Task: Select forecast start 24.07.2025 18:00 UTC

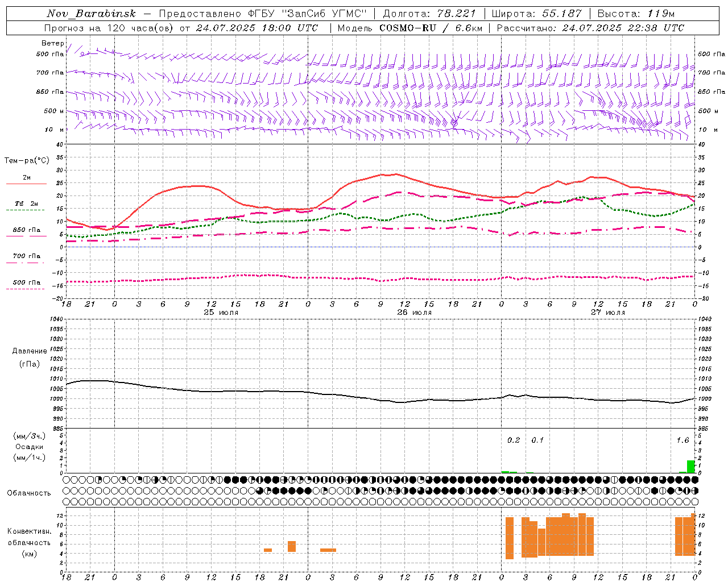Action: (x=257, y=28)
